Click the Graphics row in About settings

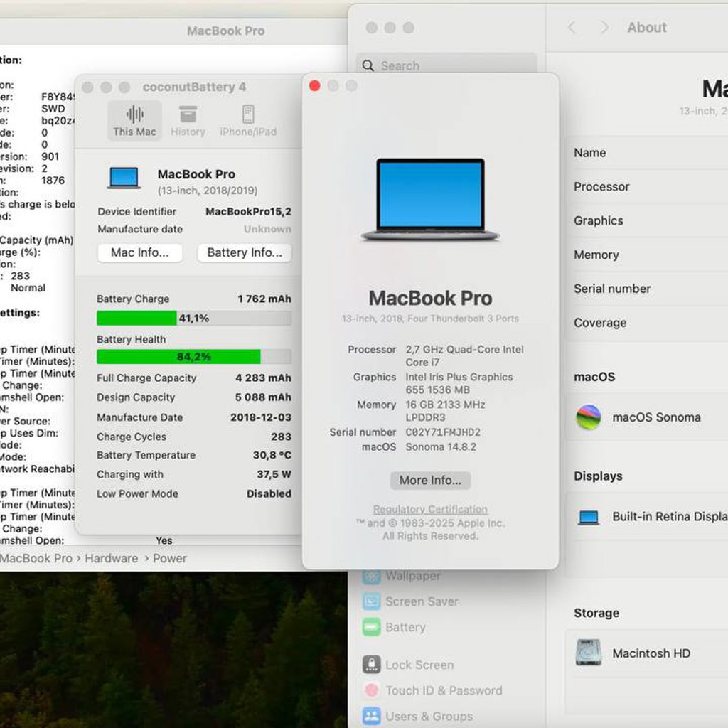click(x=647, y=220)
